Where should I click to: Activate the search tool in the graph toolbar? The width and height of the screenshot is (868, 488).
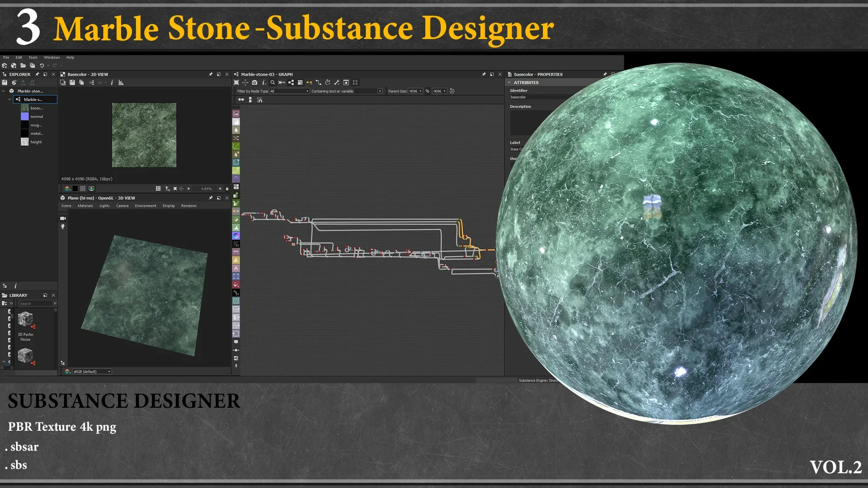click(273, 82)
